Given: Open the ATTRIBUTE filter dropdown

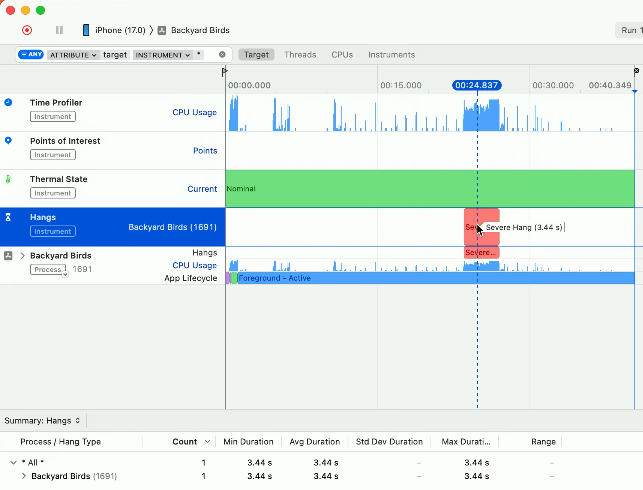Looking at the screenshot, I should coord(73,55).
